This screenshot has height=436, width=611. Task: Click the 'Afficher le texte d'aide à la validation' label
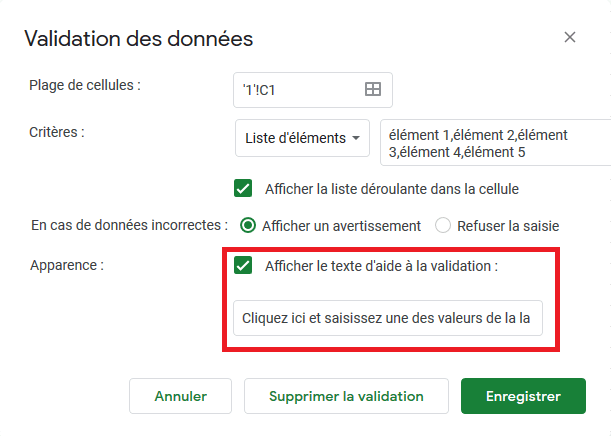(381, 266)
